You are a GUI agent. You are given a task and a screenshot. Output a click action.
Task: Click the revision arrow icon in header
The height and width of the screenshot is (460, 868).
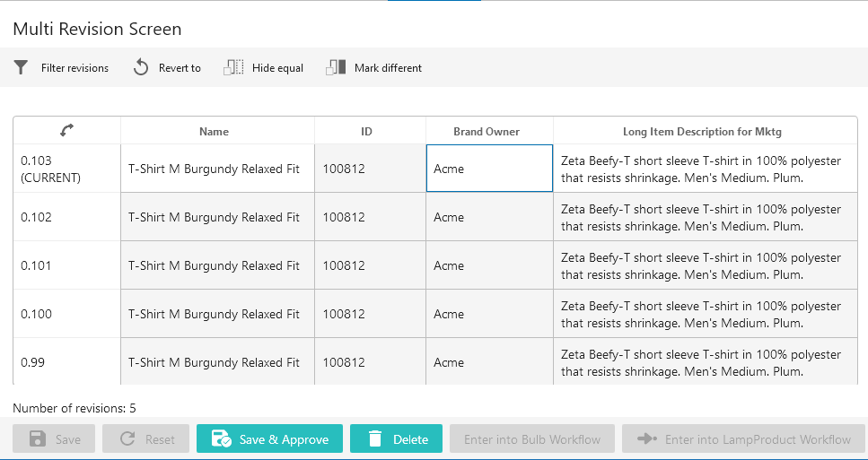tap(66, 131)
